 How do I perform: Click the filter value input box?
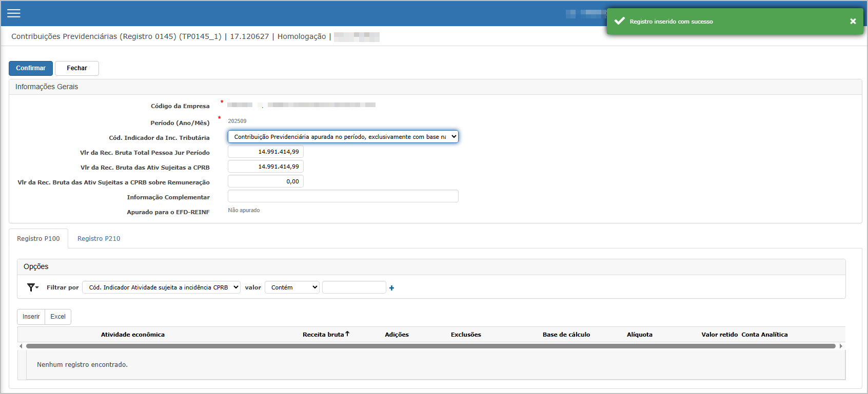click(354, 287)
